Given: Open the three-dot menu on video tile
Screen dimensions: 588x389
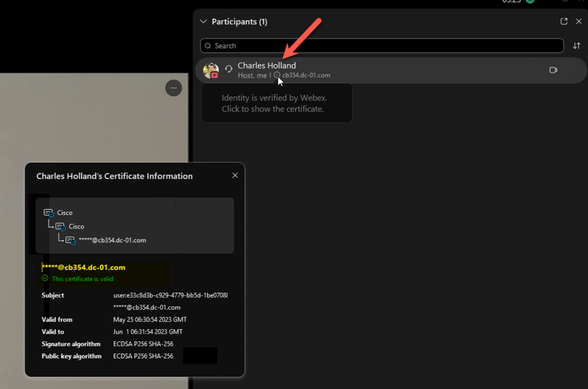Looking at the screenshot, I should click(x=174, y=88).
